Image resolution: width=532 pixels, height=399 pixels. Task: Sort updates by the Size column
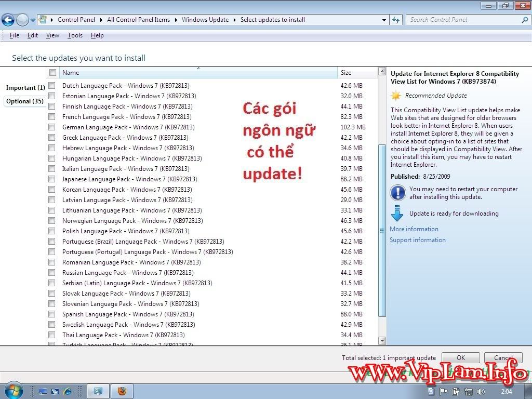(357, 72)
